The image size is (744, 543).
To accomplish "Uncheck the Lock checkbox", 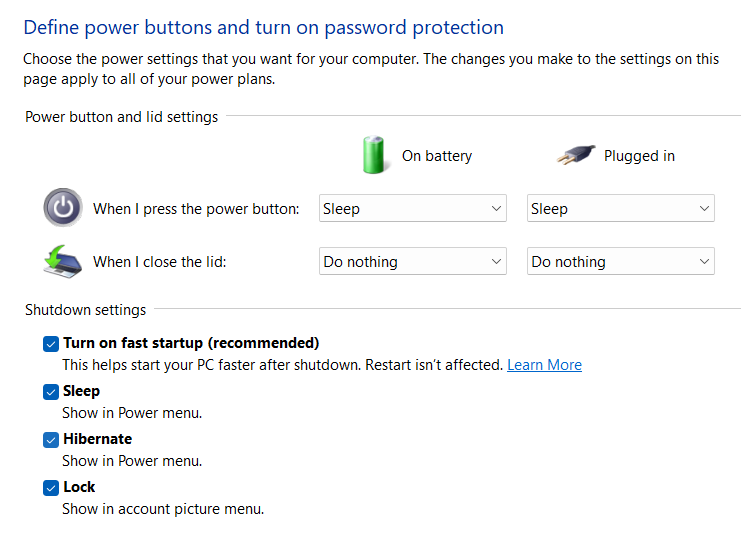I will [51, 488].
